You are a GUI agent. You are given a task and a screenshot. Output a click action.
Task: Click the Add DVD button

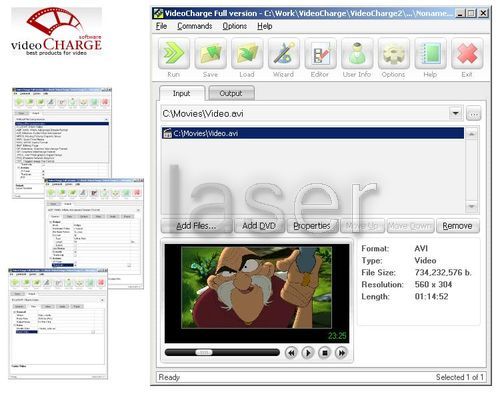click(259, 226)
